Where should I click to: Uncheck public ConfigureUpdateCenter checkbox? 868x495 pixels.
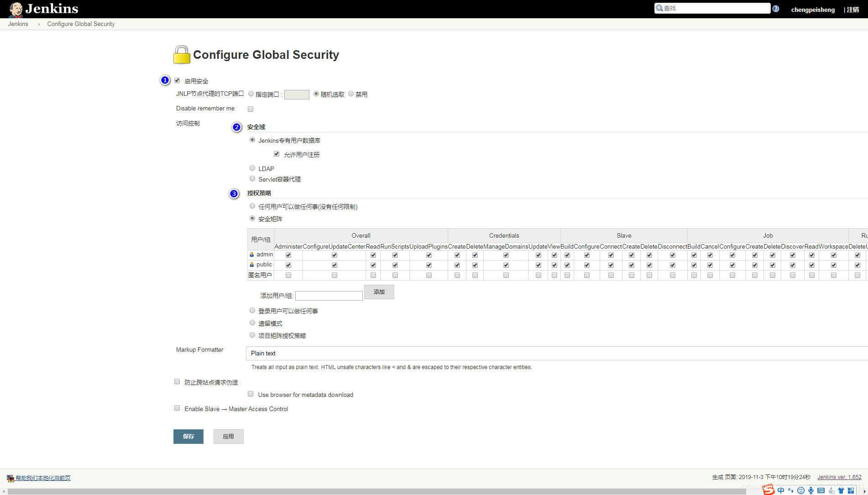pos(335,265)
